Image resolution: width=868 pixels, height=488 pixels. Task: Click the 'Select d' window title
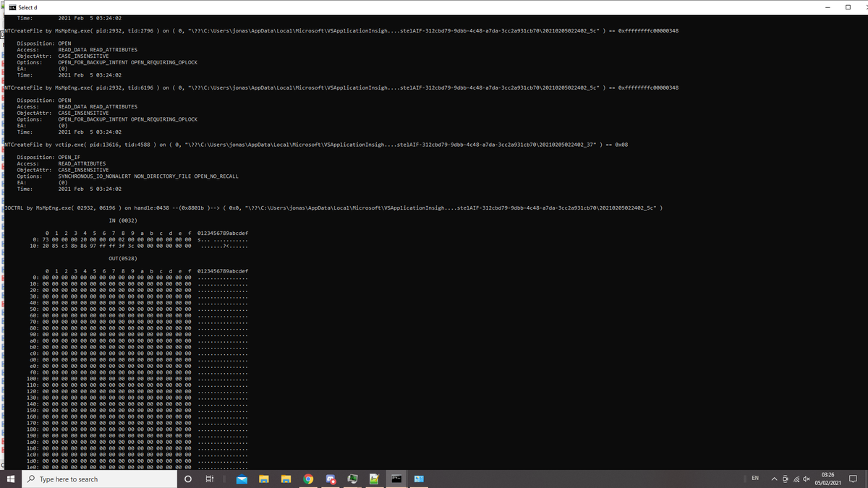[x=27, y=7]
